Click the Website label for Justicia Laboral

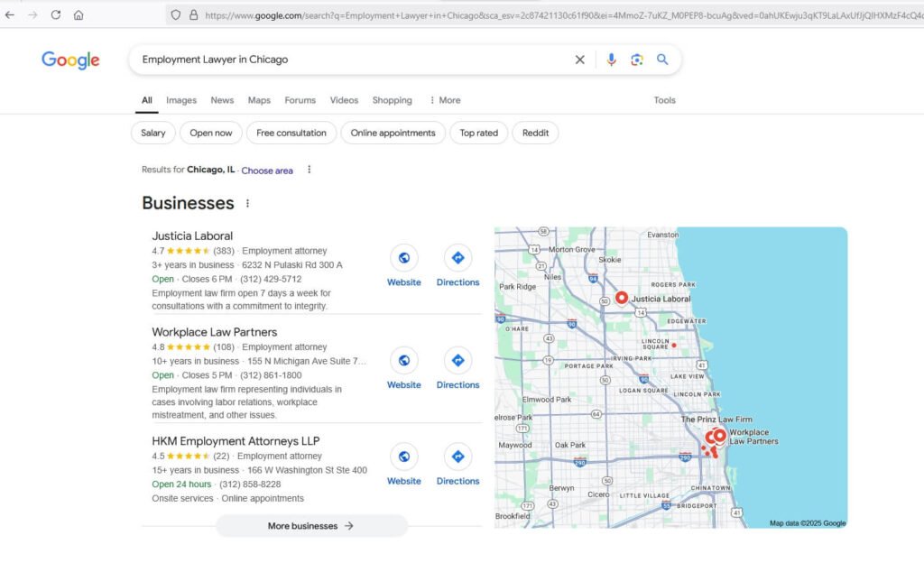404,282
